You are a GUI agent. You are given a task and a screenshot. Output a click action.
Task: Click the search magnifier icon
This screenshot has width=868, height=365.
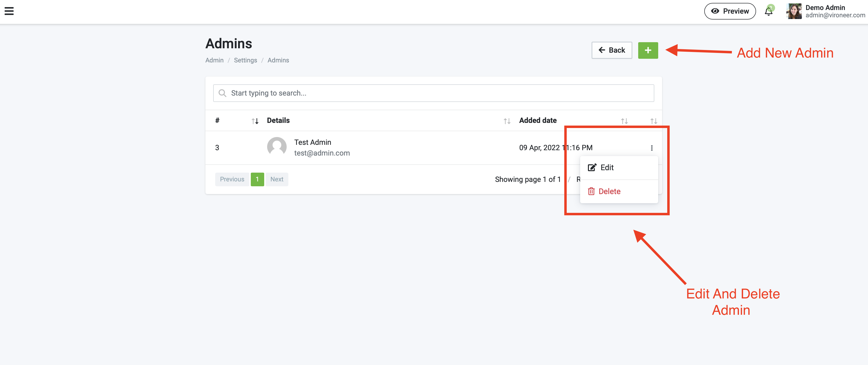click(x=222, y=93)
